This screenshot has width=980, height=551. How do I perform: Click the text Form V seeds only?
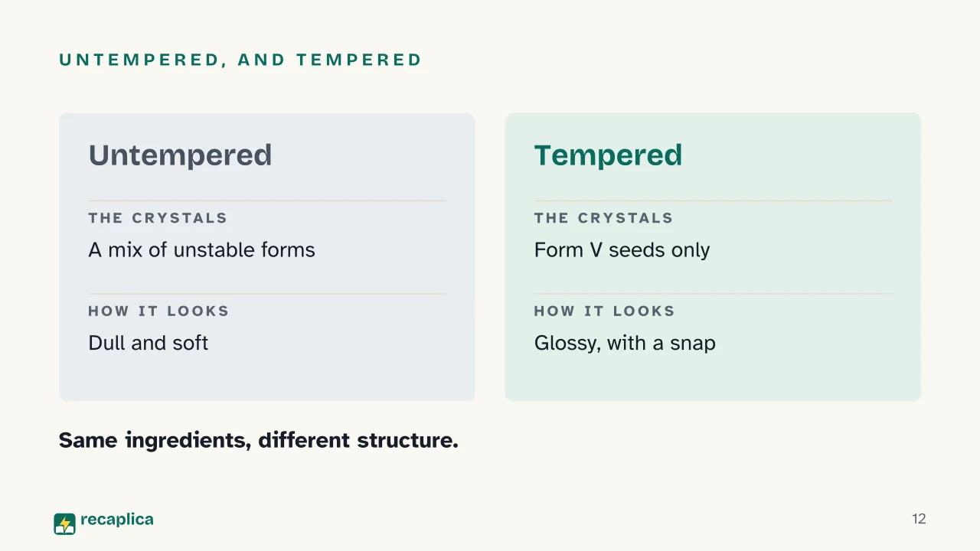(622, 250)
